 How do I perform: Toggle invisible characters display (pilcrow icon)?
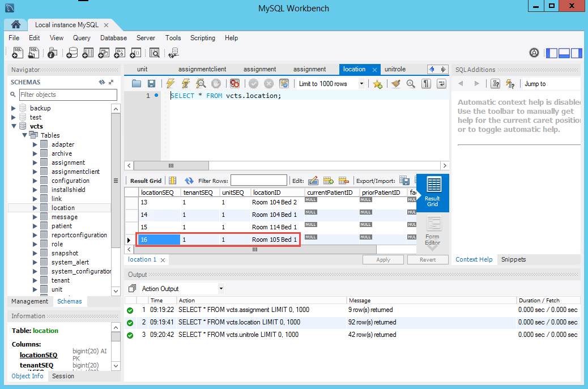point(426,84)
